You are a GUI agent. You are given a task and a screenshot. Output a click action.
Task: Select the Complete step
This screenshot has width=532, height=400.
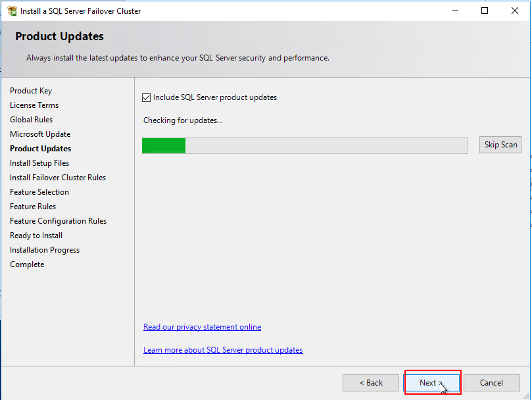tap(27, 264)
